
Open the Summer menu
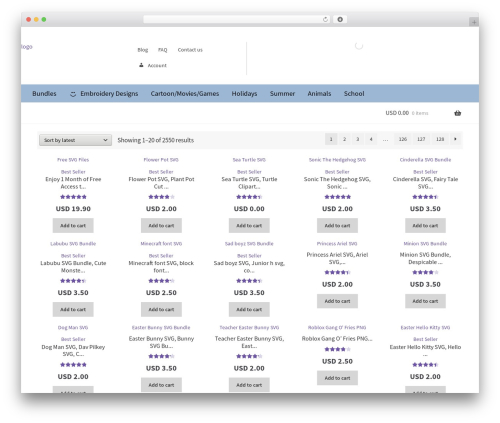click(x=282, y=94)
